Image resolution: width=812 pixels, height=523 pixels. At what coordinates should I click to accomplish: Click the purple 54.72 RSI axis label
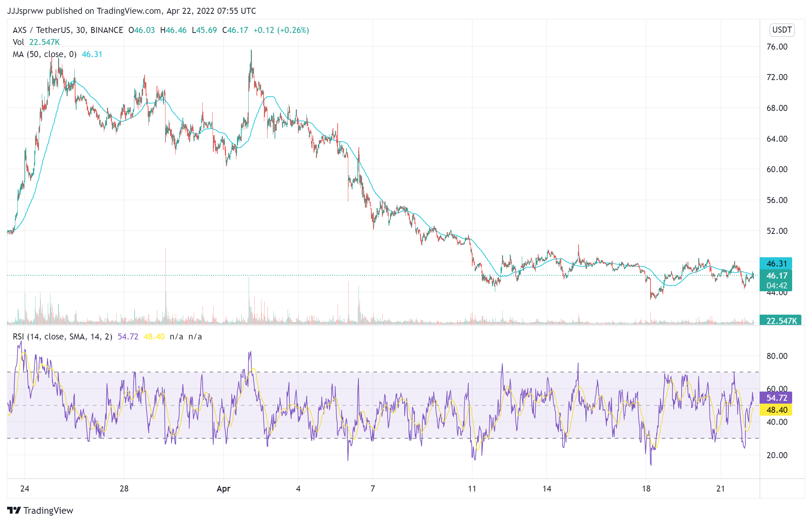[776, 398]
